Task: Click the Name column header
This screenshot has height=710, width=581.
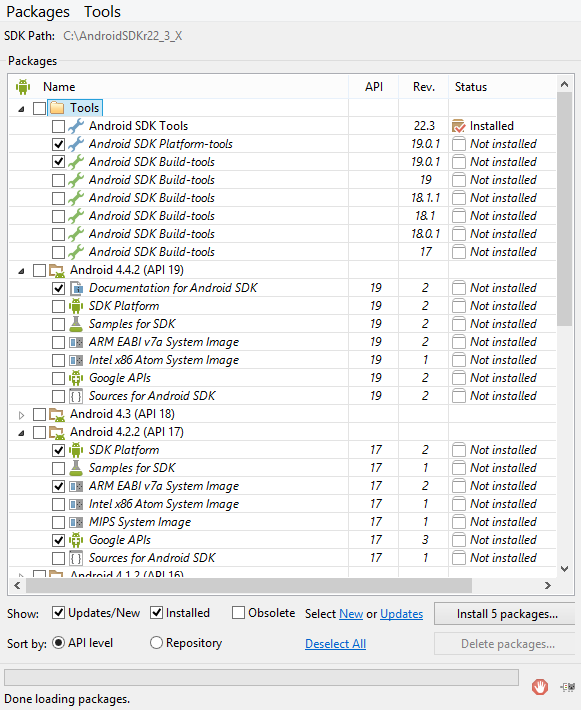Action: [x=59, y=86]
